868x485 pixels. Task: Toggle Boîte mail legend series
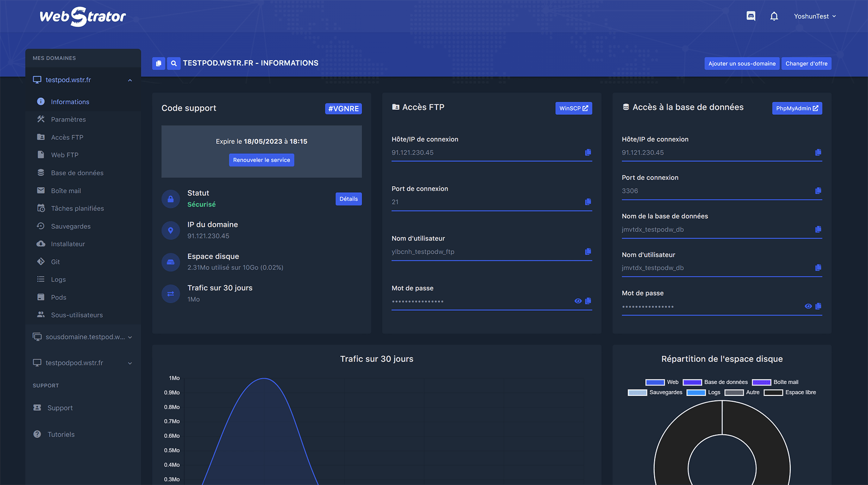pos(775,382)
